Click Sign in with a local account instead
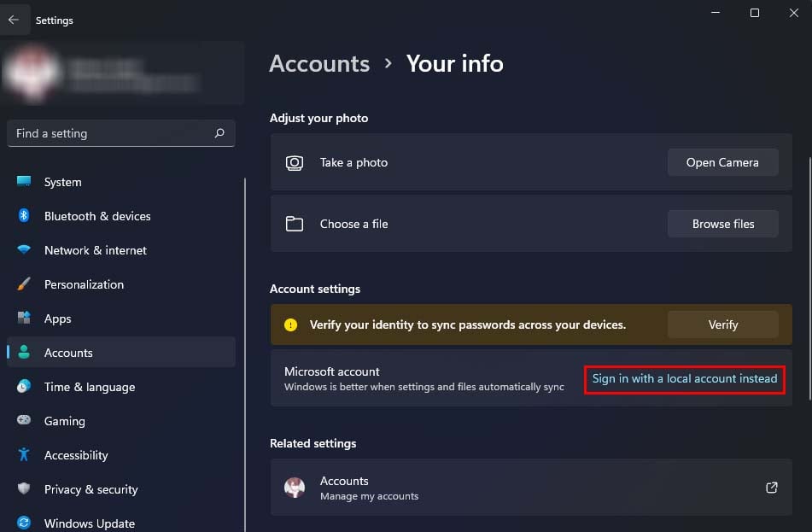The width and height of the screenshot is (812, 532). coord(685,378)
